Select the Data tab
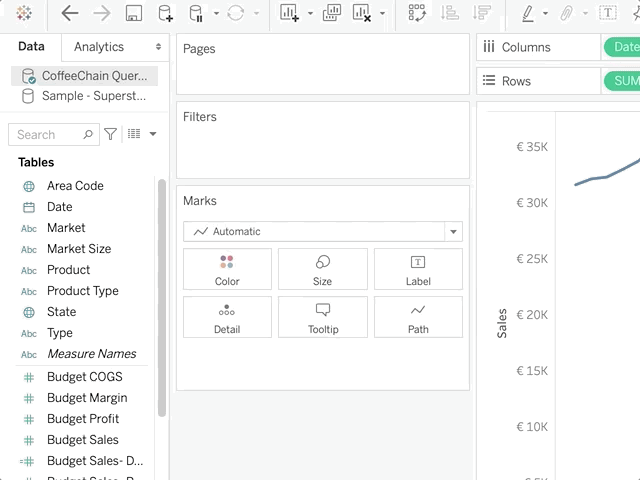Image resolution: width=640 pixels, height=480 pixels. (31, 47)
